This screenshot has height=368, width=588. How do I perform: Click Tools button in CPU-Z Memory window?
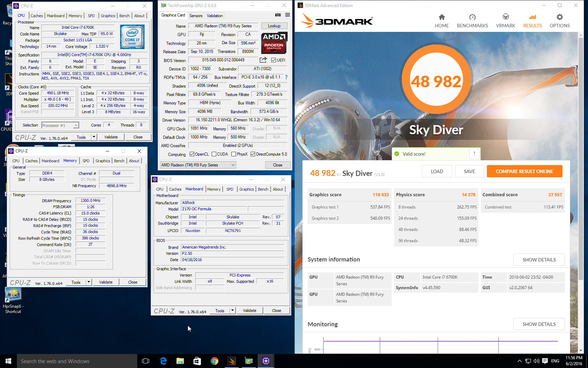(x=76, y=282)
